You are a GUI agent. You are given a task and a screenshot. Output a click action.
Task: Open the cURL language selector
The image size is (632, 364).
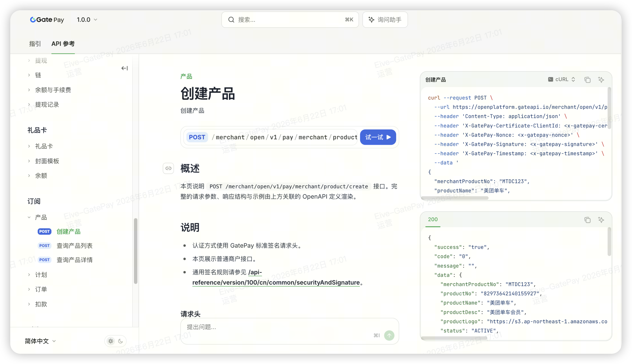[x=561, y=80]
